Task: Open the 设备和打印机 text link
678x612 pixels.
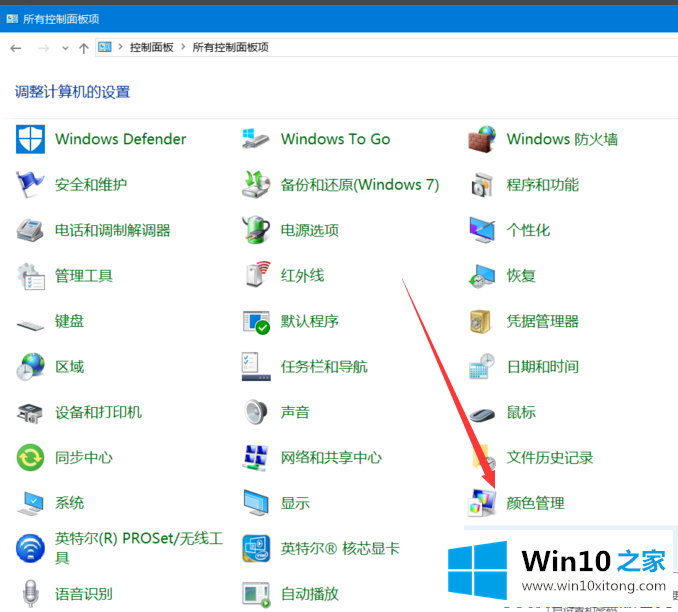Action: tap(99, 412)
